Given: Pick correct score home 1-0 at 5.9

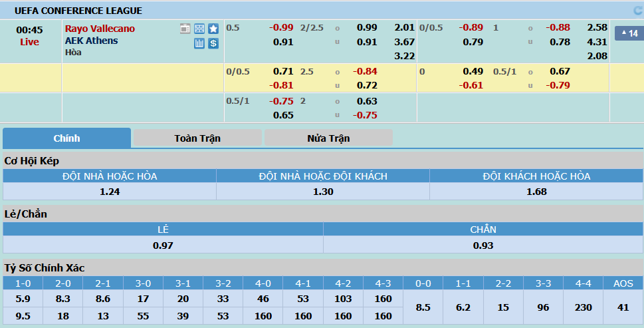Looking at the screenshot, I should click(23, 299).
